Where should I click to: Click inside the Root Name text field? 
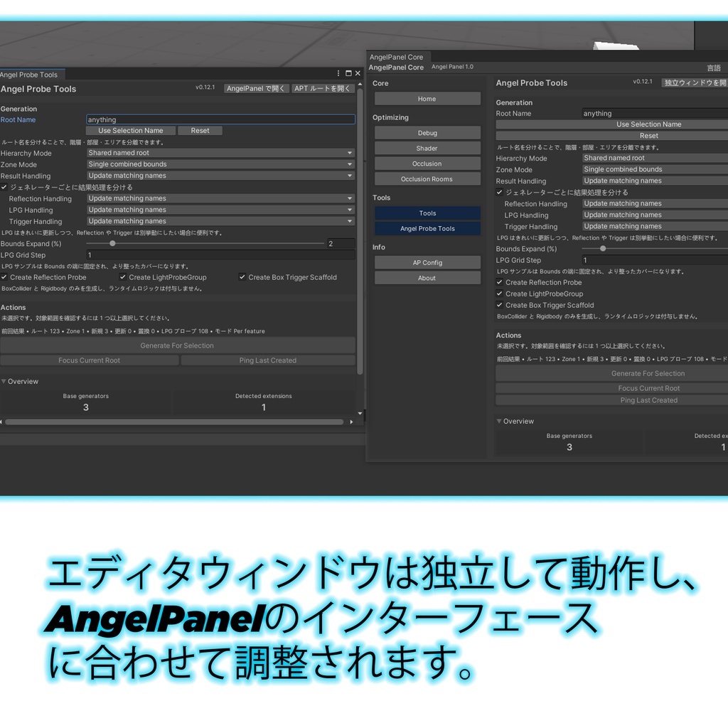(220, 119)
